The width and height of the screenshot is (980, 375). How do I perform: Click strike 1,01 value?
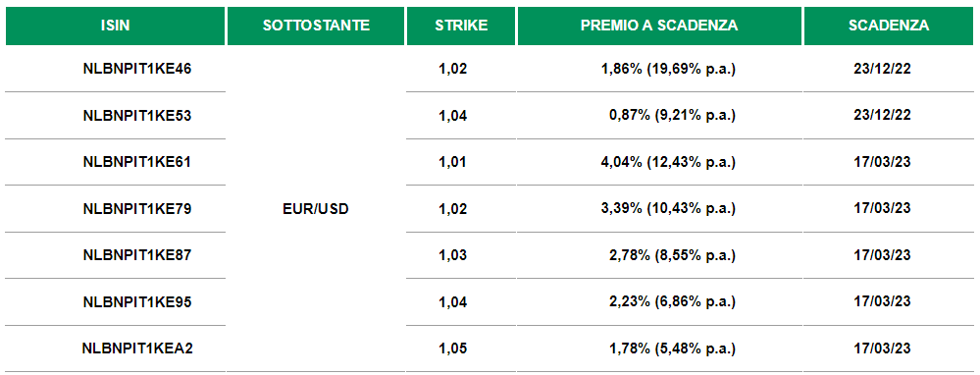point(453,162)
